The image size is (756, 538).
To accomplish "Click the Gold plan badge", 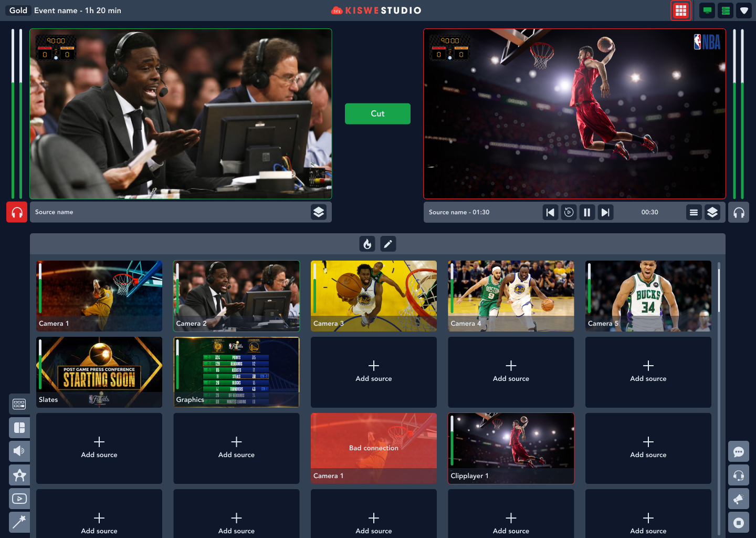I will (x=18, y=11).
